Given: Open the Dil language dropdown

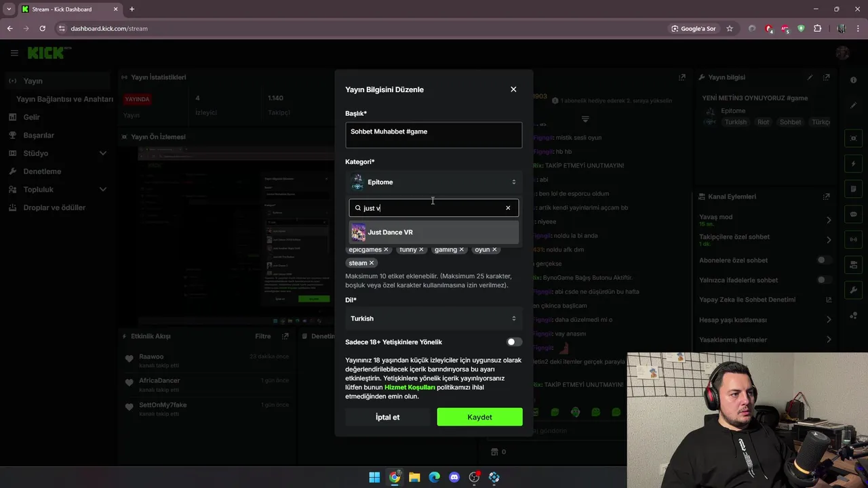Looking at the screenshot, I should click(434, 319).
